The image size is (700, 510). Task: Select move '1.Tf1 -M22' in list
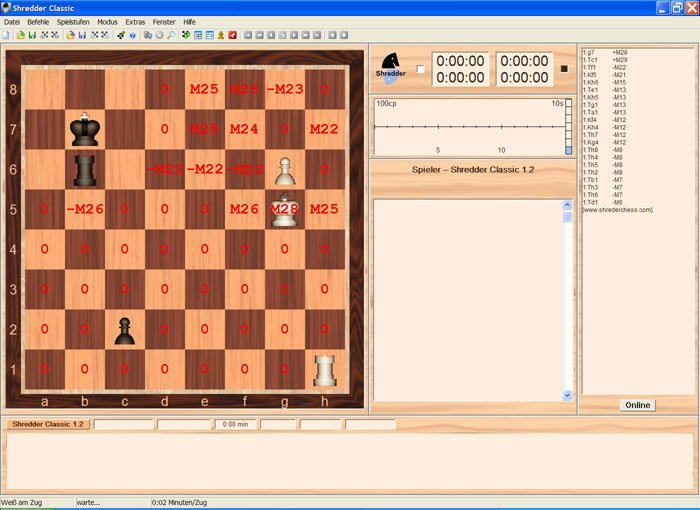tap(605, 67)
